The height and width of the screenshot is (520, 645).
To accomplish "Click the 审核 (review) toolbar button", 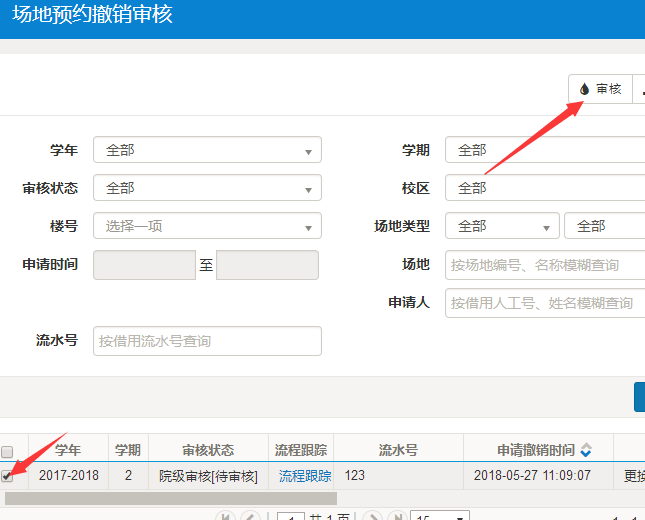I will [601, 89].
